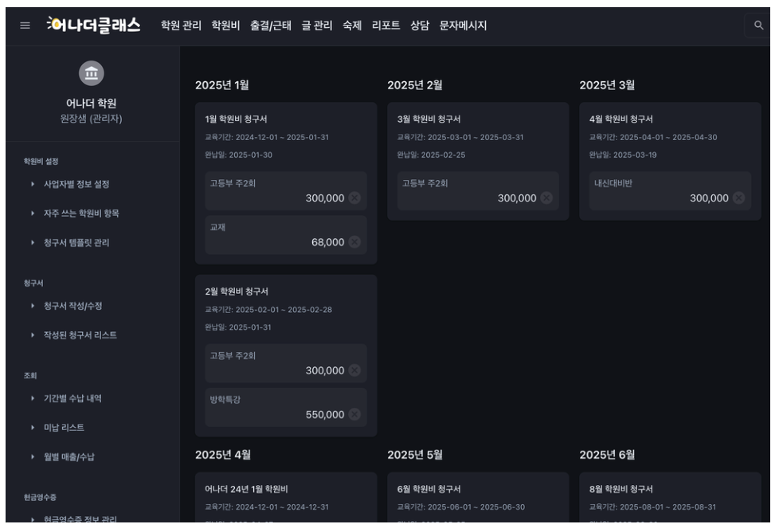Image resolution: width=779 pixels, height=532 pixels.
Task: Select the 1월 학원비 청구서 card title
Action: [236, 119]
